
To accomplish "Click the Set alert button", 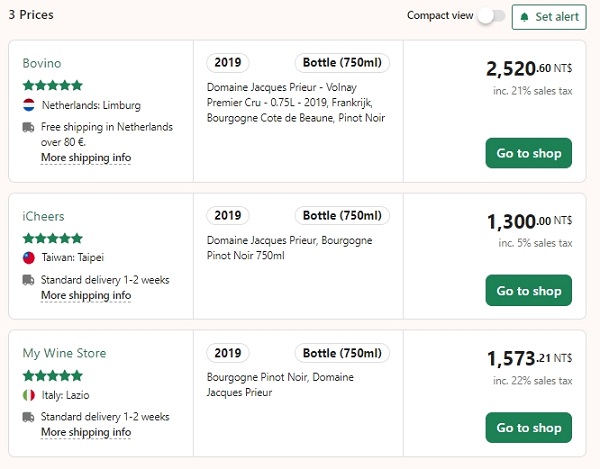I will (549, 17).
